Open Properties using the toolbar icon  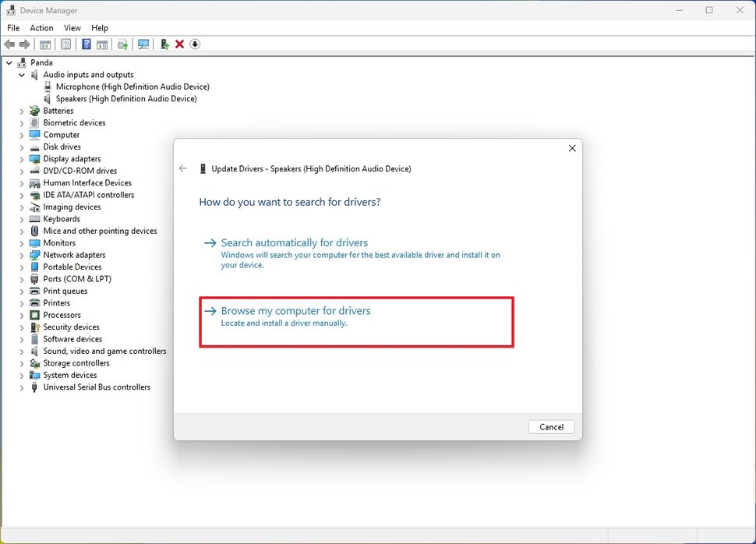tap(65, 44)
